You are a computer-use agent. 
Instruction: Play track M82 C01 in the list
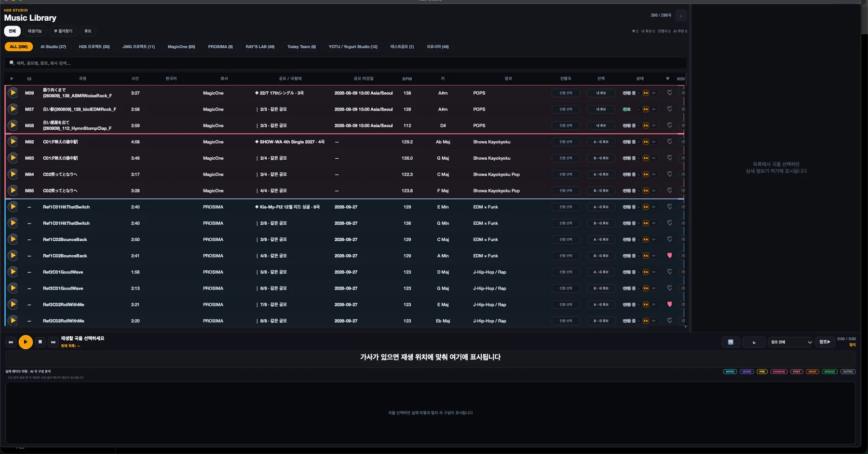(13, 141)
